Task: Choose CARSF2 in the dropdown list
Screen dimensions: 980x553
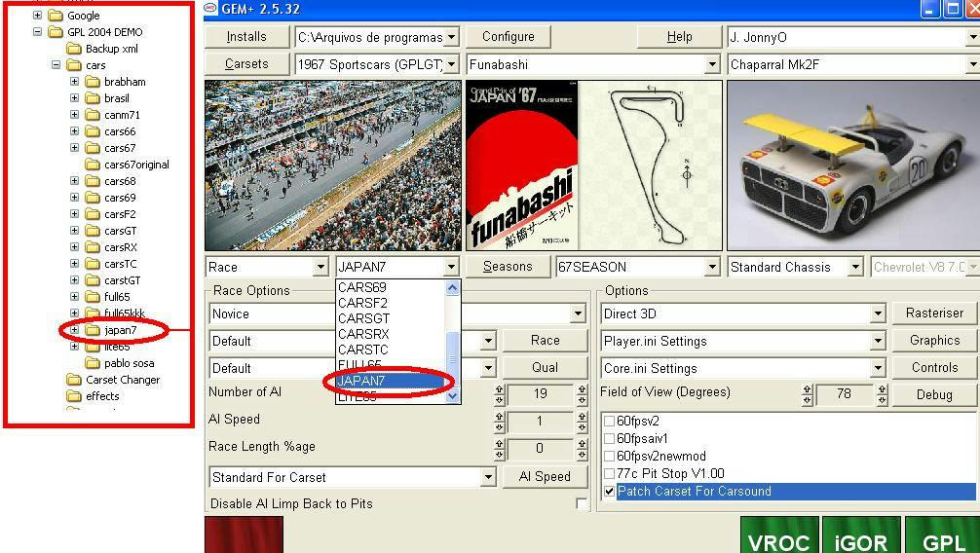Action: (391, 303)
